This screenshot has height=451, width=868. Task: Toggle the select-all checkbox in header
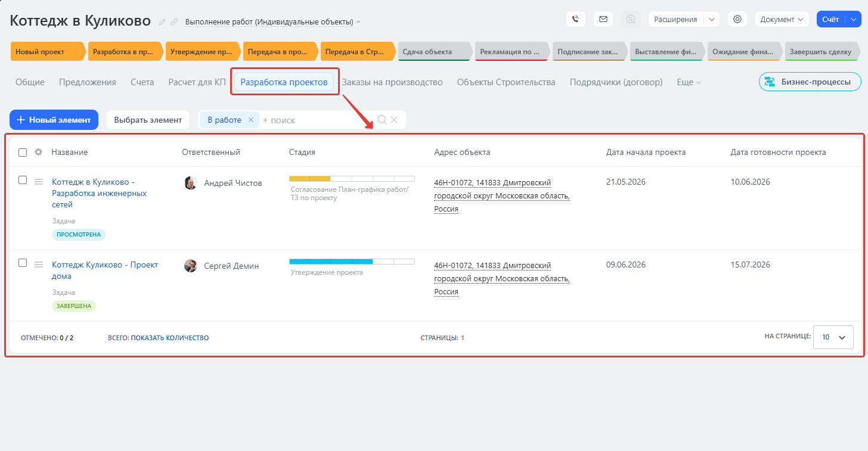(x=23, y=153)
